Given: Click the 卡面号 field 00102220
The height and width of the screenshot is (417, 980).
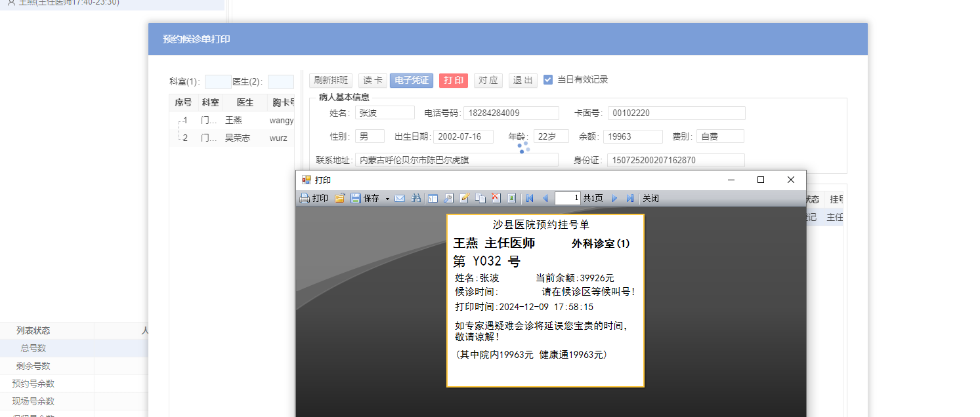Looking at the screenshot, I should click(x=677, y=113).
